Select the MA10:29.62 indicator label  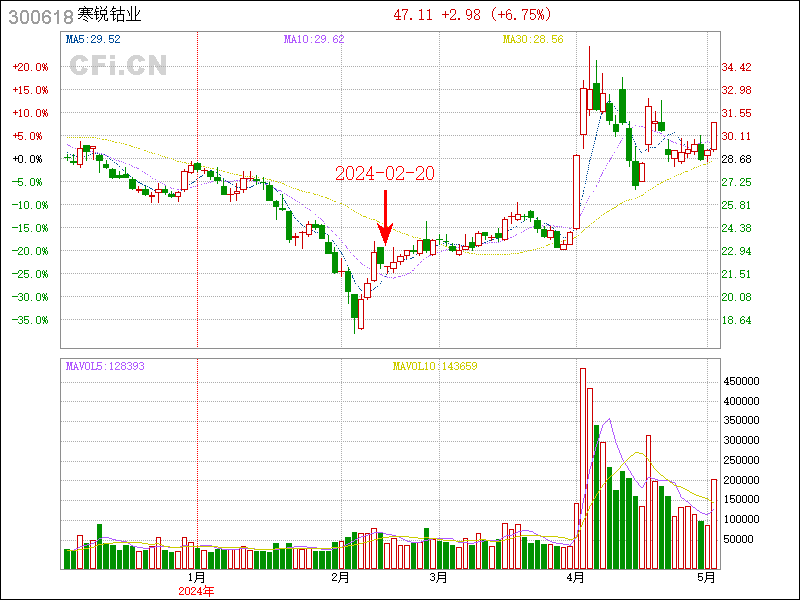tap(312, 39)
